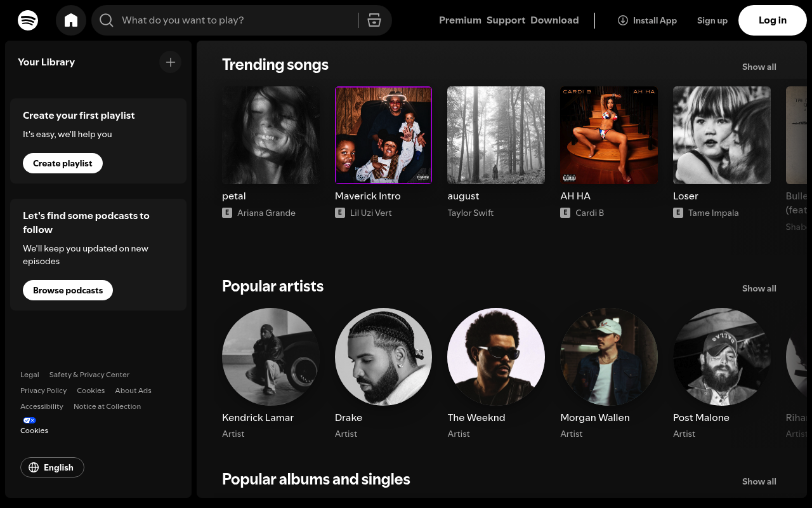Screen dimensions: 812x508
Task: Click the 'Maverick Intro' song title
Action: pyautogui.click(x=368, y=196)
